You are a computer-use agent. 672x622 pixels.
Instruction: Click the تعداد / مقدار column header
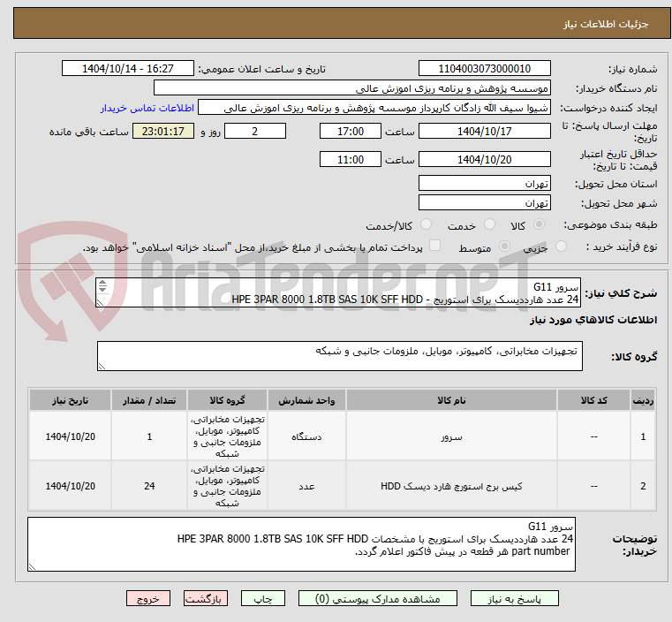click(149, 400)
